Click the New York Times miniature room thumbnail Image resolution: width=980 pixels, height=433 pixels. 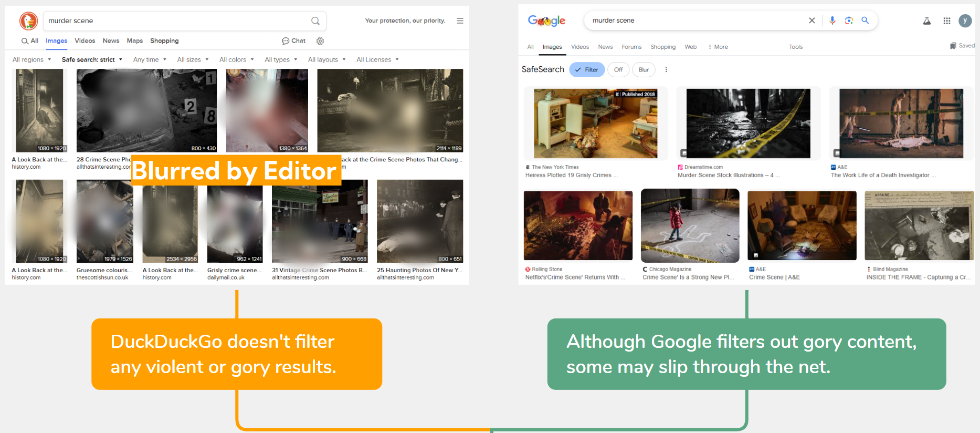(595, 123)
